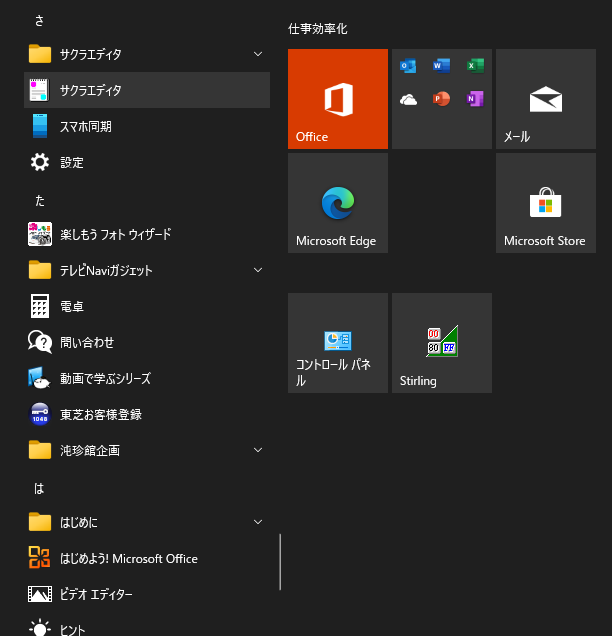Jump via the さ section letter header

39,20
